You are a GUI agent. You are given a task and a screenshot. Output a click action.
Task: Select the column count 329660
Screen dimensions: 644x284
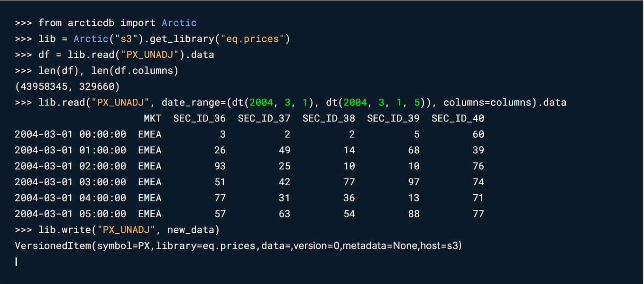[x=96, y=86]
